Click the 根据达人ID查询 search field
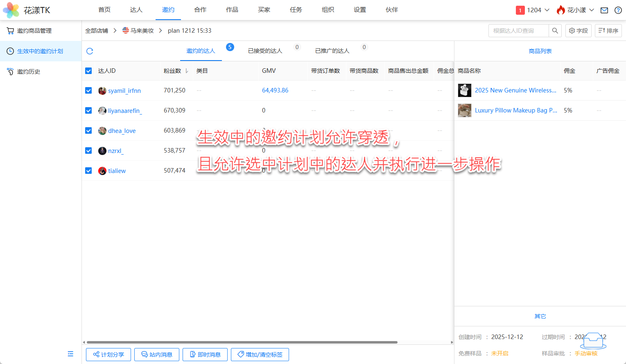Screen dimensions: 626x364 pos(518,31)
